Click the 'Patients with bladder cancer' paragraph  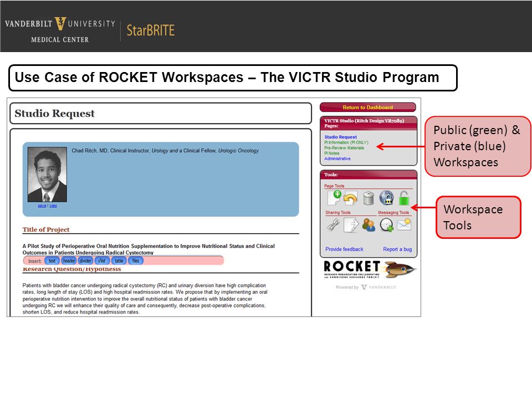click(145, 299)
